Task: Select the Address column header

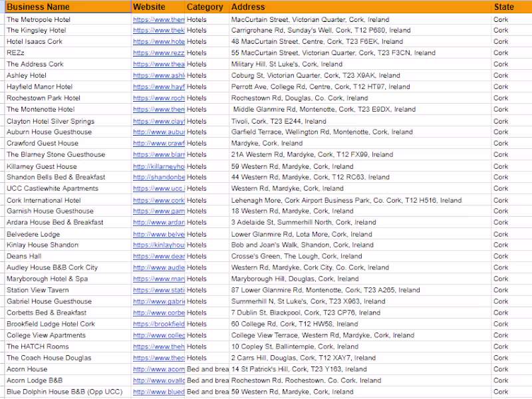Action: click(x=360, y=7)
